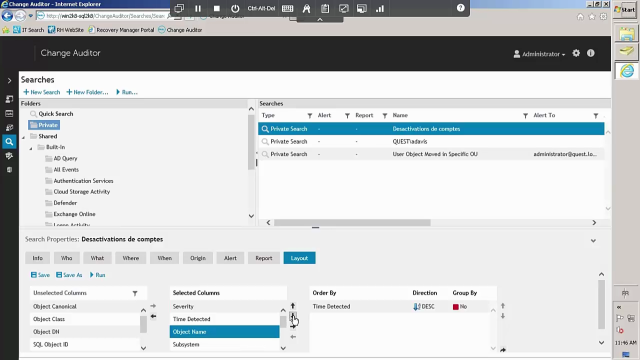
Task: Expand the left navigation sidebar
Action: click(x=9, y=81)
